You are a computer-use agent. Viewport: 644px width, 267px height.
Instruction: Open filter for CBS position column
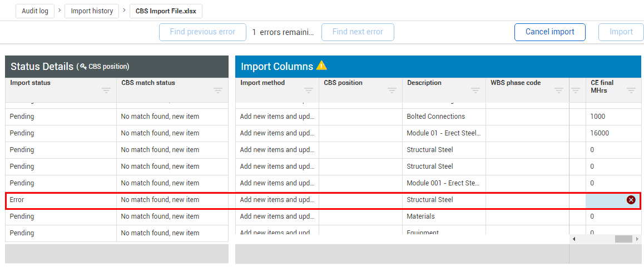coord(392,90)
